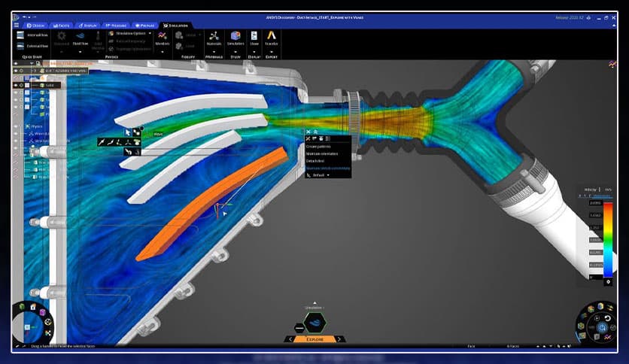Image resolution: width=629 pixels, height=364 pixels.
Task: Expand the Materials dropdown arrow
Action: 214,52
